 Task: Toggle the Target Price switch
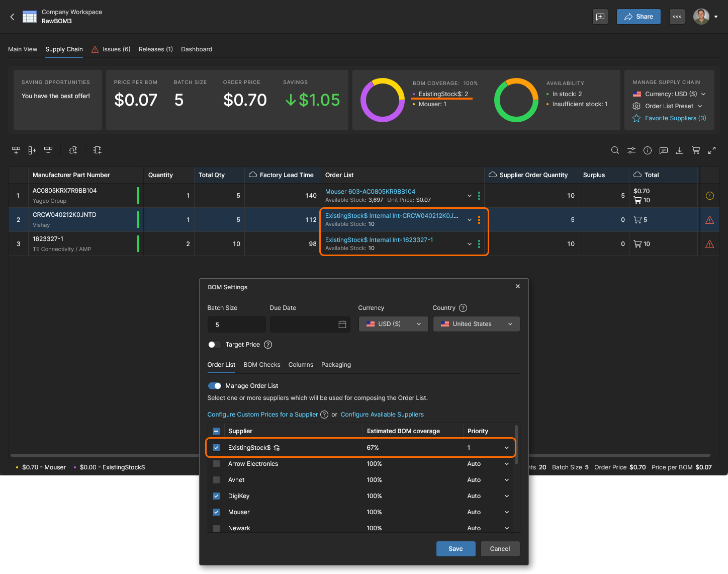point(214,345)
